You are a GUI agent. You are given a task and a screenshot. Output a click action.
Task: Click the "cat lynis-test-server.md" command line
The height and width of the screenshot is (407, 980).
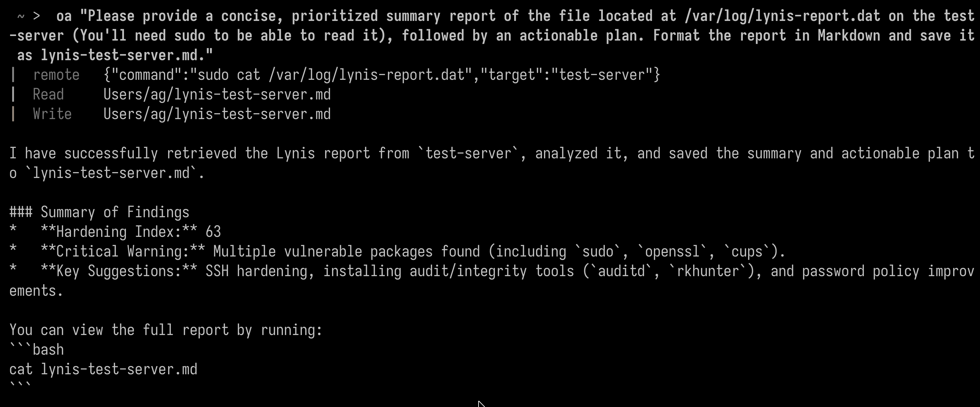pos(103,370)
